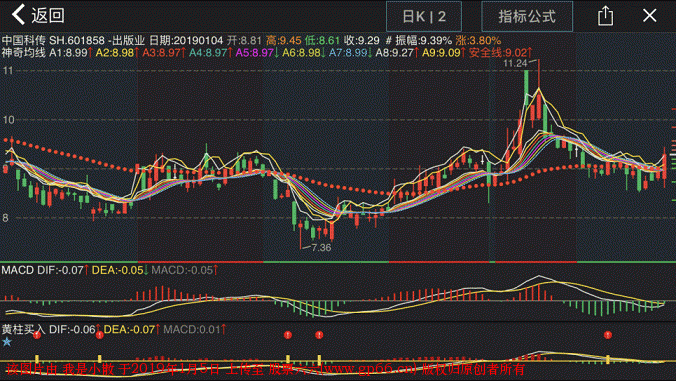Select the price axis label 10
The image size is (676, 381).
click(x=8, y=119)
